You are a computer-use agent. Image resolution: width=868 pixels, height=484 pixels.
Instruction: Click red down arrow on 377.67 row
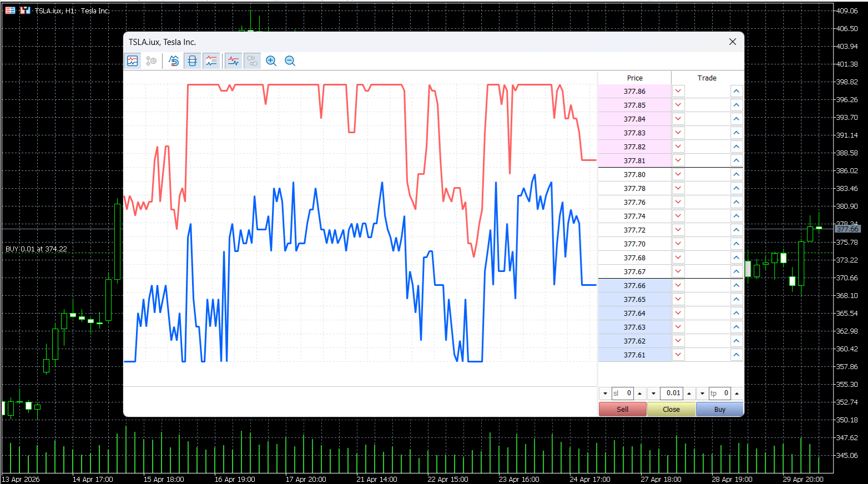[678, 271]
